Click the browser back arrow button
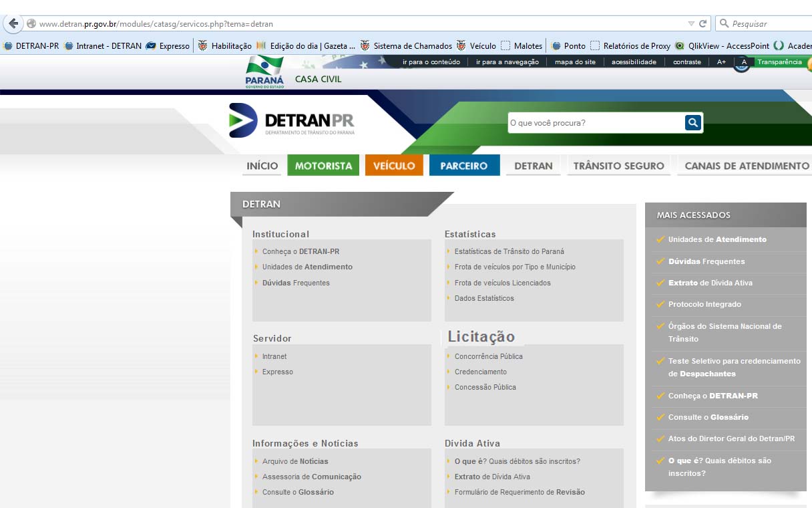This screenshot has height=508, width=812. click(13, 23)
